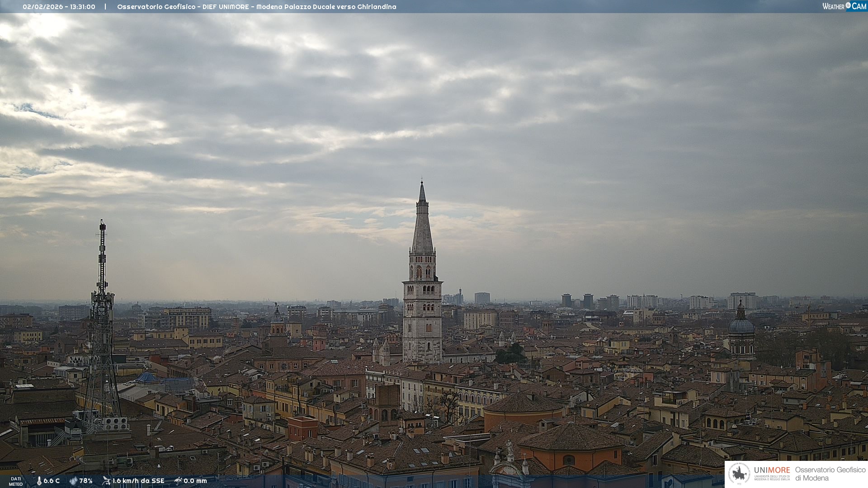Click the anemometer wind speed icon
868x488 pixels.
pyautogui.click(x=106, y=481)
